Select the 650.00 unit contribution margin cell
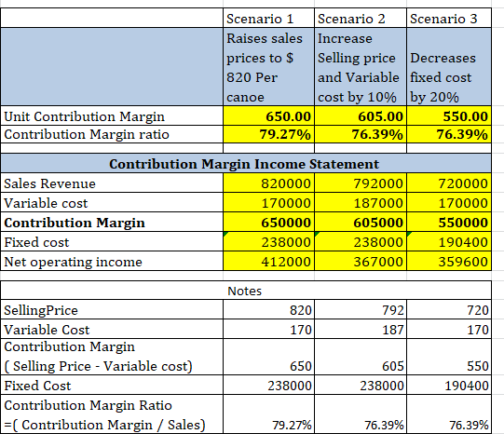 click(x=268, y=115)
